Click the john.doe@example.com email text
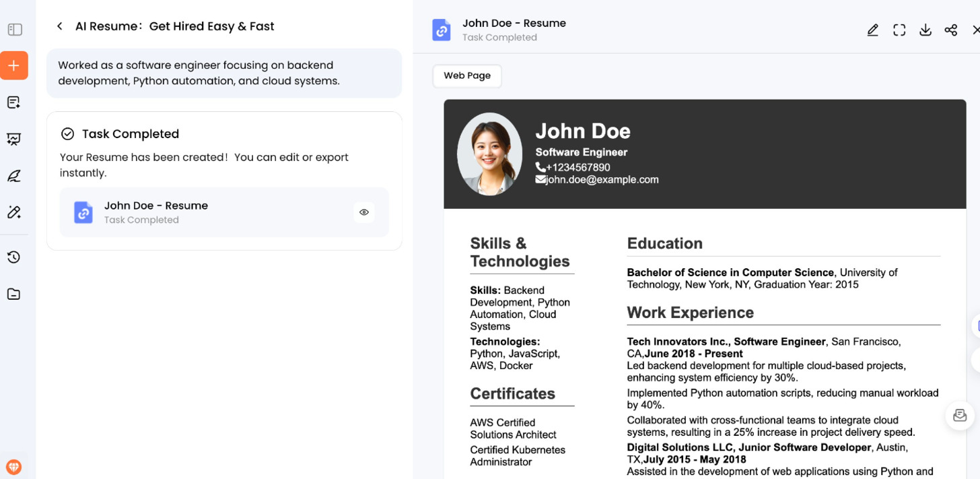Screen dimensions: 980x479 [602, 180]
